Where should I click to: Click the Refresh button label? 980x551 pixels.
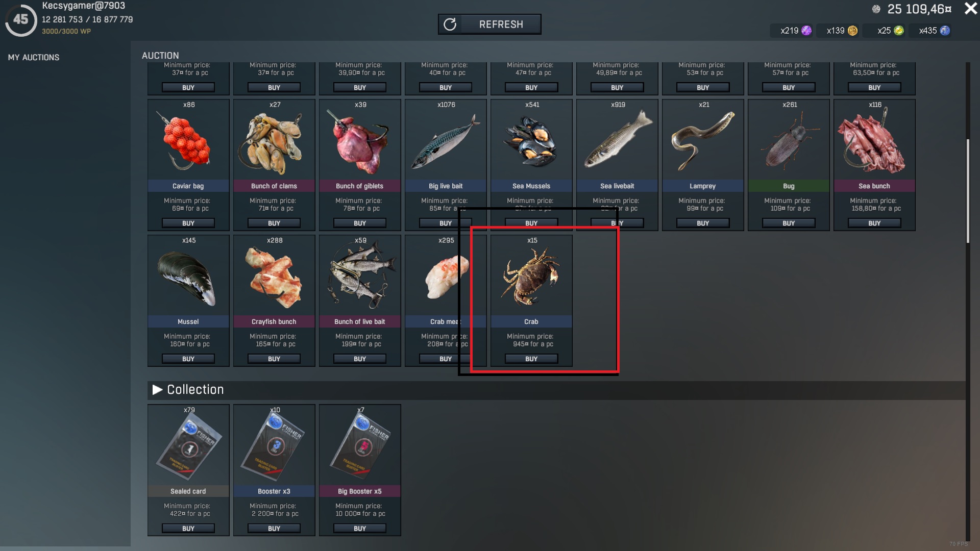(501, 24)
